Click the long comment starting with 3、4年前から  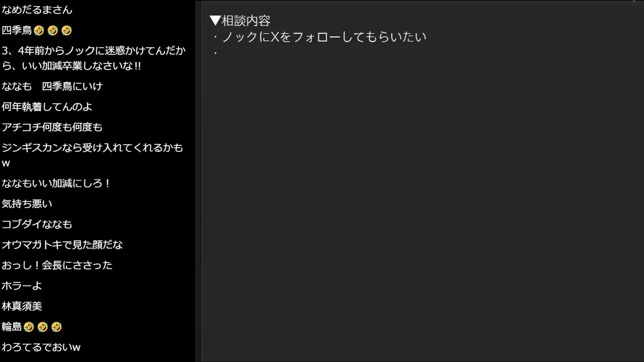coord(94,58)
